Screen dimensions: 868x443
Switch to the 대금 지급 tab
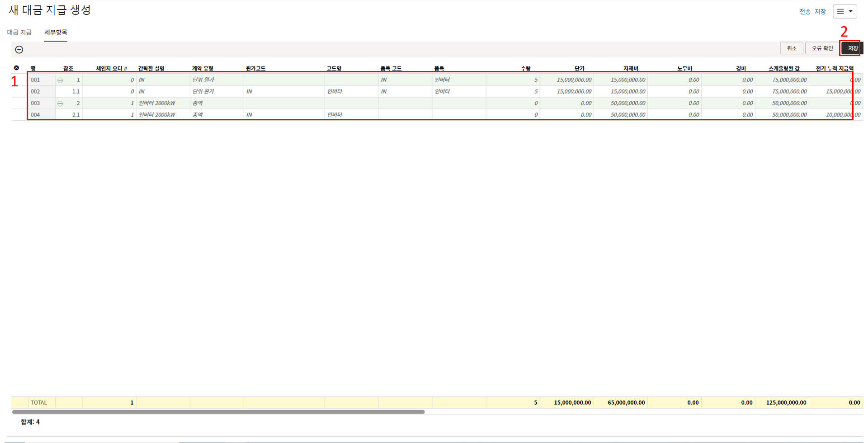click(x=19, y=32)
